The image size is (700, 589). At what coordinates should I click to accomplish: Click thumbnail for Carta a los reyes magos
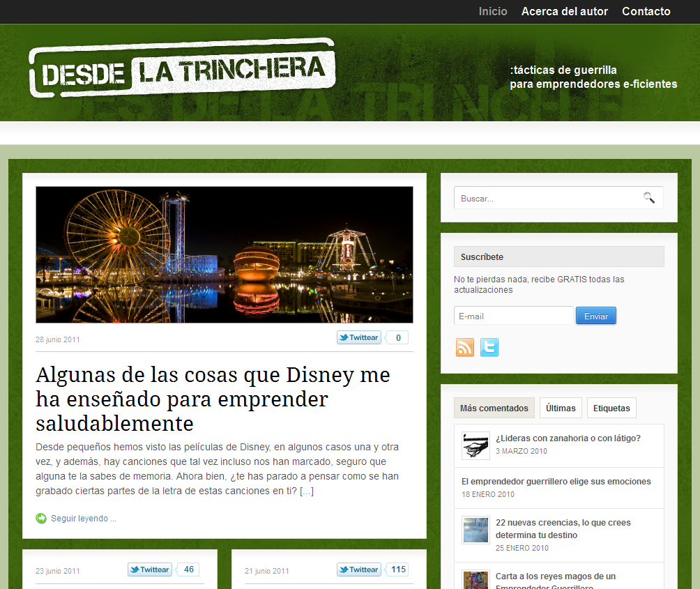pyautogui.click(x=475, y=580)
